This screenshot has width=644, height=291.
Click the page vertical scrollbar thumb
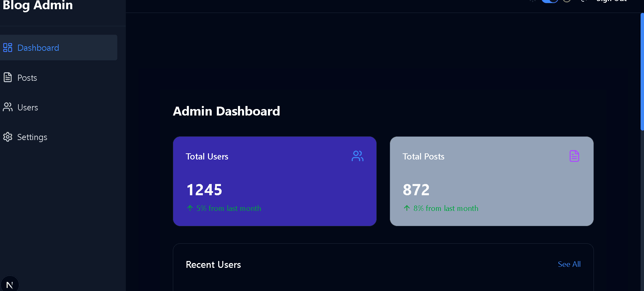(x=642, y=72)
